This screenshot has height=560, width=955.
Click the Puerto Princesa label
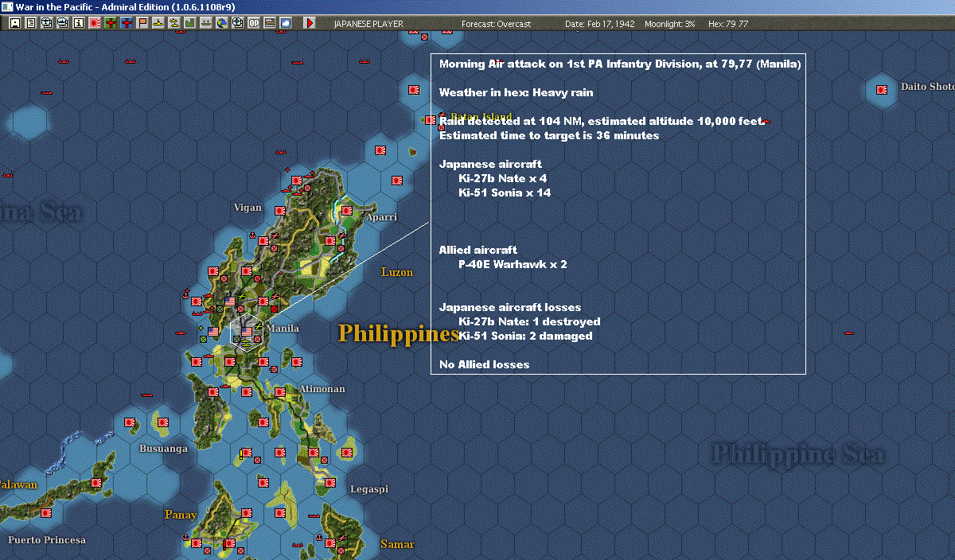[x=47, y=540]
